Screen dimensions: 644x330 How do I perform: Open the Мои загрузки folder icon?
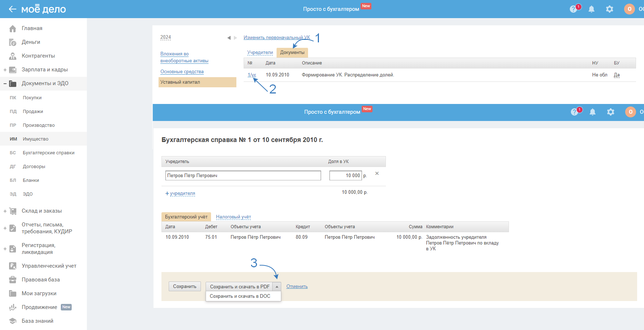(x=13, y=293)
